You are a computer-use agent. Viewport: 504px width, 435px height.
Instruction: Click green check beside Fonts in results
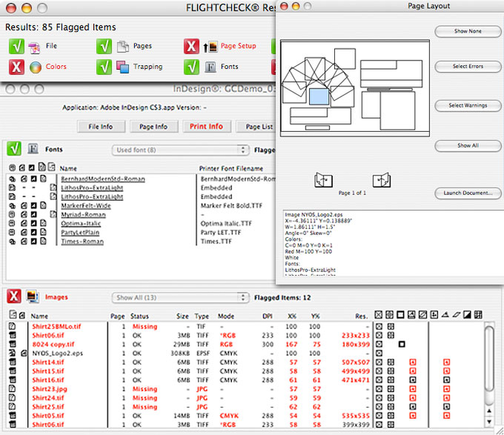pos(191,67)
